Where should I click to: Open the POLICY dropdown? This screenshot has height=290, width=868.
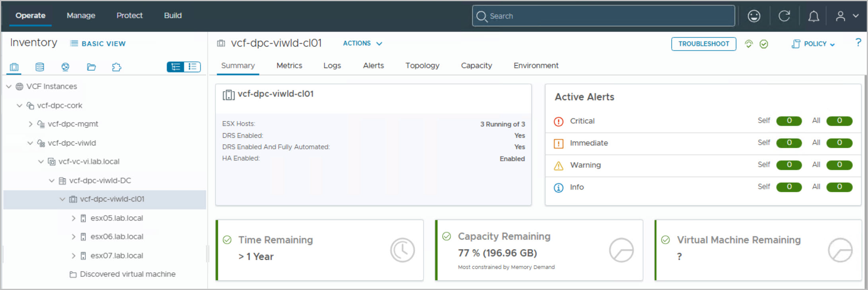point(813,44)
